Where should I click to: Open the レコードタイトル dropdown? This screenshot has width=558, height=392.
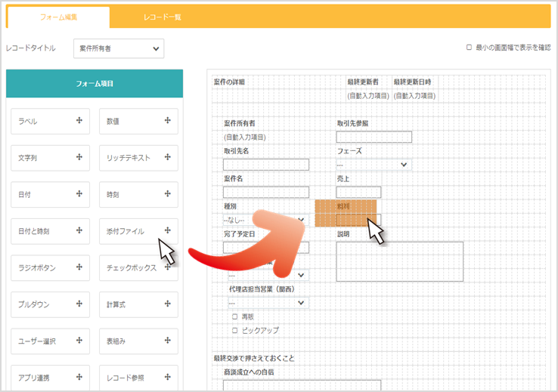[x=119, y=48]
